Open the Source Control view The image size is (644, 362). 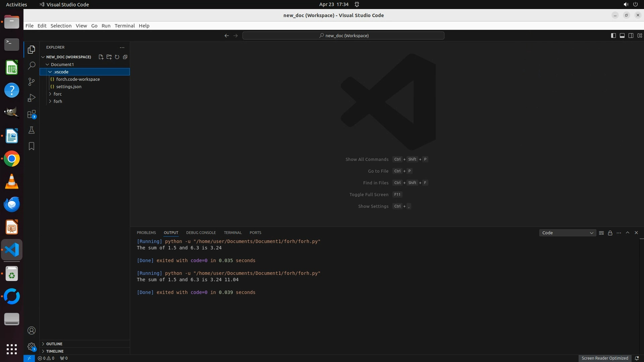tap(32, 82)
